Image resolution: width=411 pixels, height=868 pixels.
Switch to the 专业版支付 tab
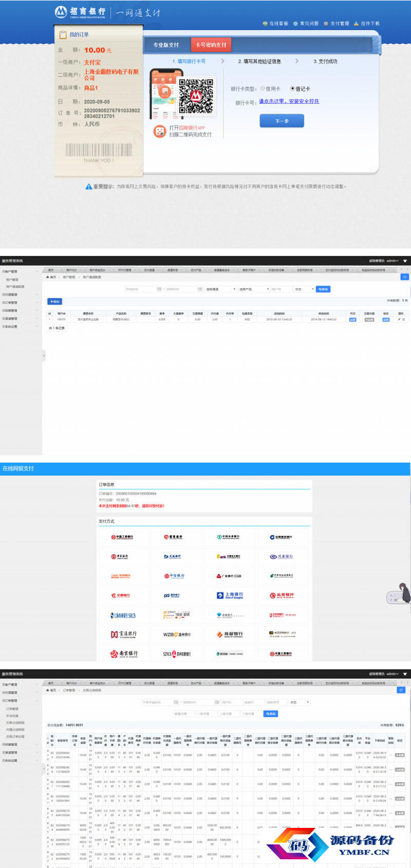(x=166, y=45)
